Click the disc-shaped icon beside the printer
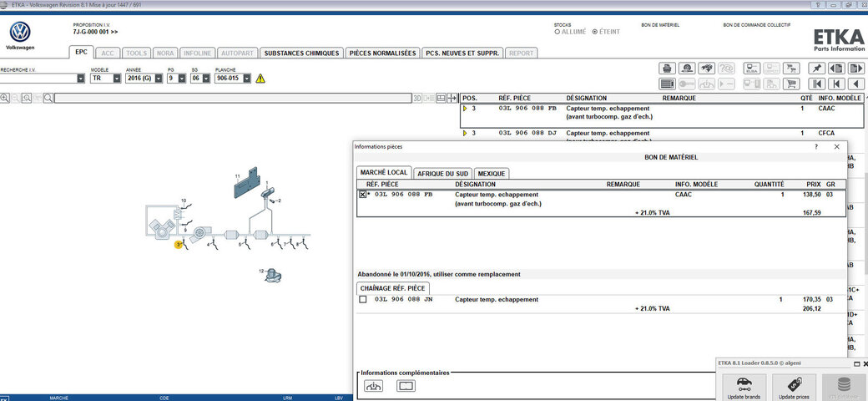This screenshot has width=868, height=401. coord(687,69)
